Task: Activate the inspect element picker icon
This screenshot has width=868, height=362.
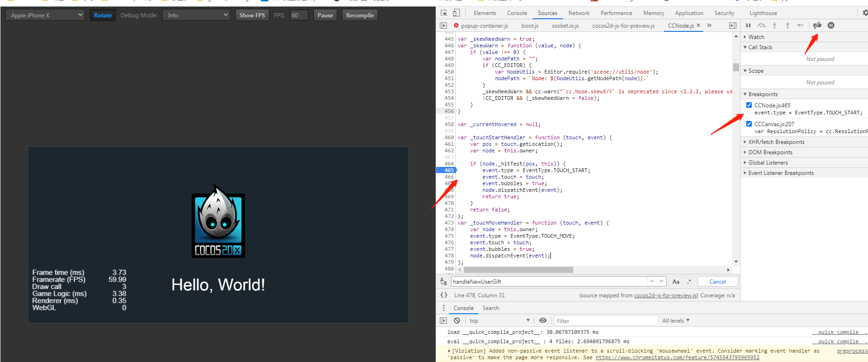Action: coord(444,13)
